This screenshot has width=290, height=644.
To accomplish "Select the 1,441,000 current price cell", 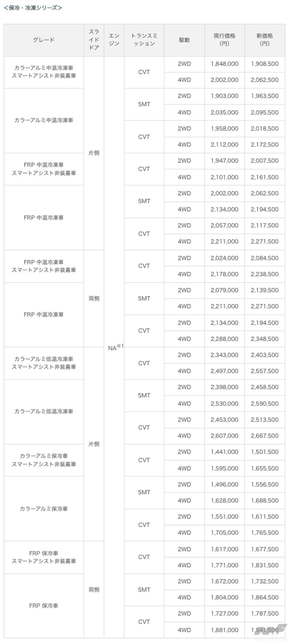I will pos(224,452).
